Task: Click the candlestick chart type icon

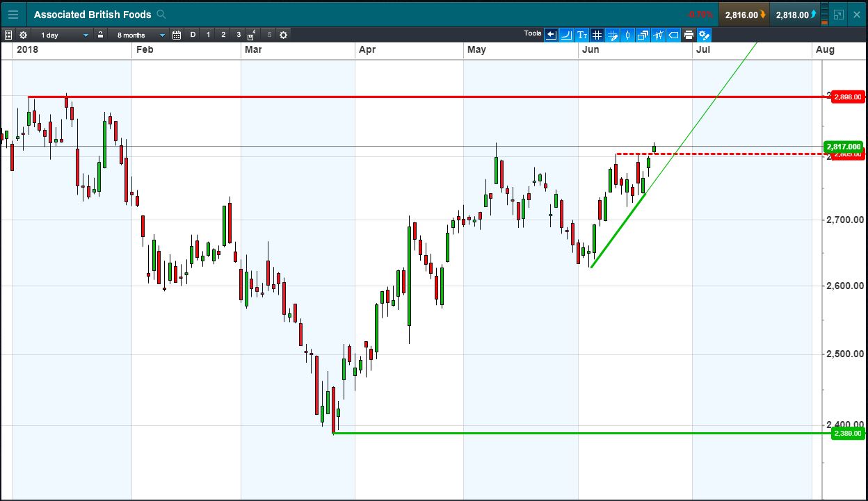Action: click(627, 35)
